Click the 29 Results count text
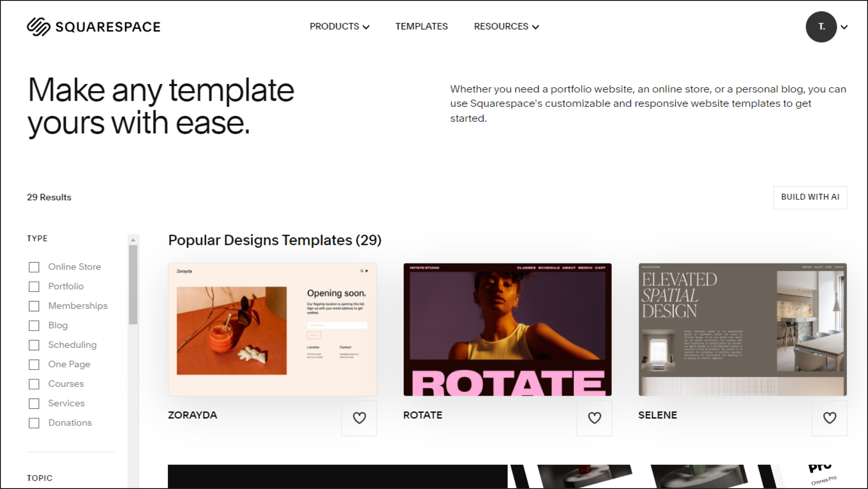 pos(49,197)
